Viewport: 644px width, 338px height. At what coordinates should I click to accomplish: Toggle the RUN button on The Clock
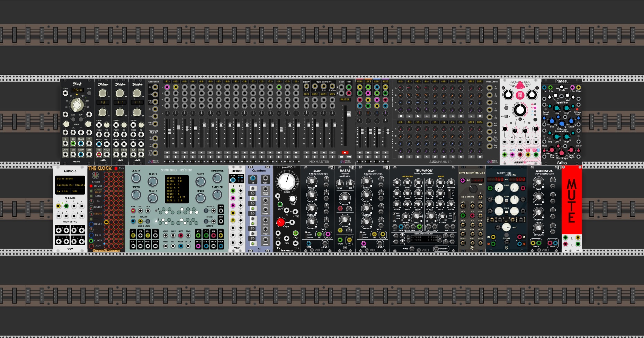tap(116, 168)
